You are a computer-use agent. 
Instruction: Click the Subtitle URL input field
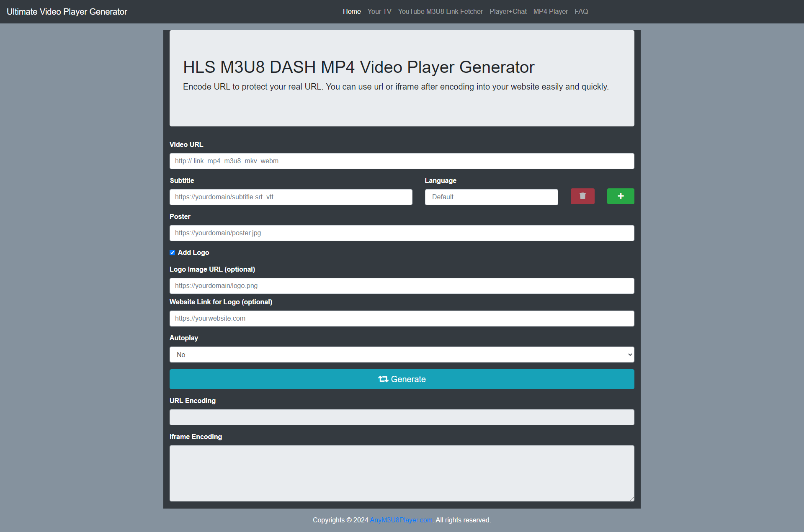point(291,197)
